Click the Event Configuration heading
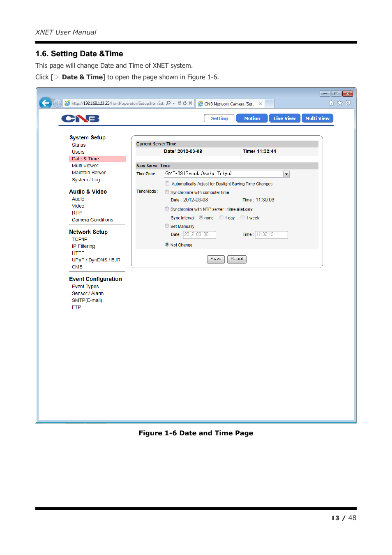This screenshot has width=392, height=555. pyautogui.click(x=95, y=279)
